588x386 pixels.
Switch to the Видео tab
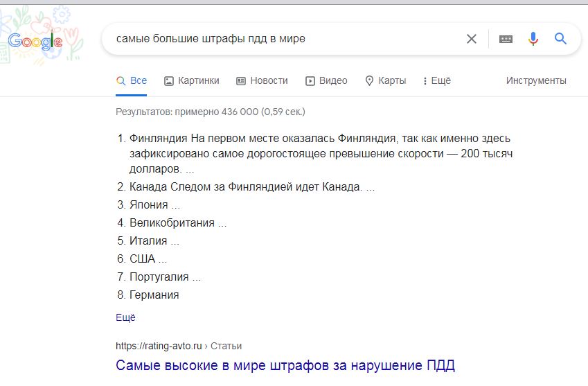[326, 80]
